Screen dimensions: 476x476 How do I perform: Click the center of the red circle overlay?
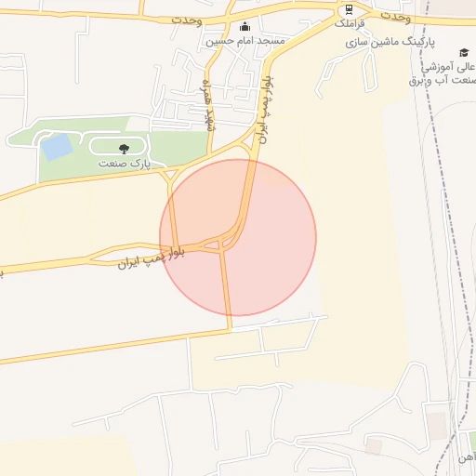tap(238, 238)
